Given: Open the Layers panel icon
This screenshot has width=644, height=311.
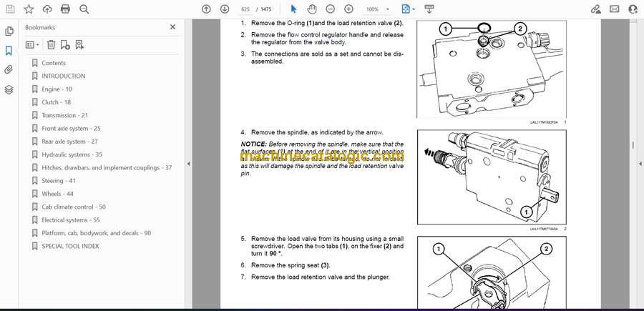Looking at the screenshot, I should pyautogui.click(x=9, y=89).
